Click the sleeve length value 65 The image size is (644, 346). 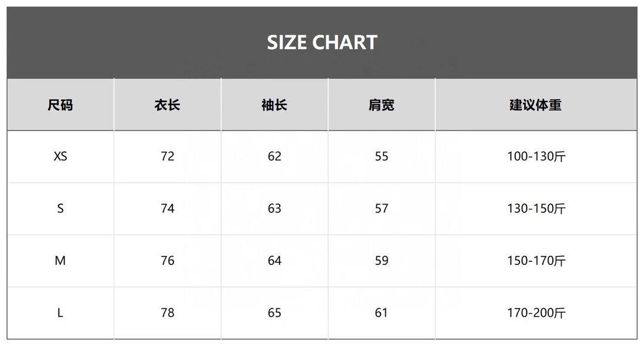[x=274, y=313]
